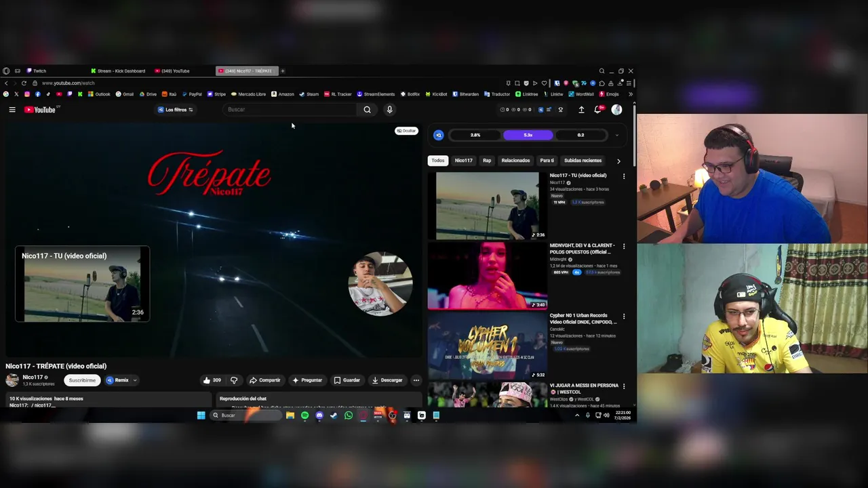This screenshot has height=488, width=868.
Task: Switch to Stream - Kick Dashboard tab
Action: [119, 71]
